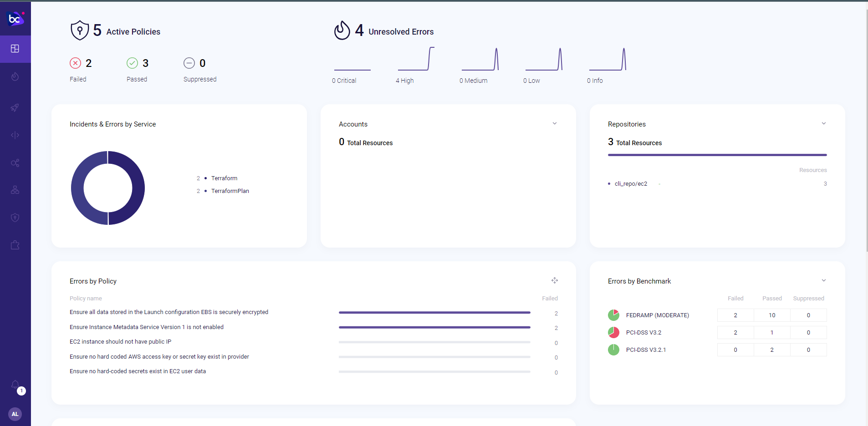Viewport: 868px width, 426px height.
Task: Click the Repositories total resources progress bar
Action: click(717, 155)
